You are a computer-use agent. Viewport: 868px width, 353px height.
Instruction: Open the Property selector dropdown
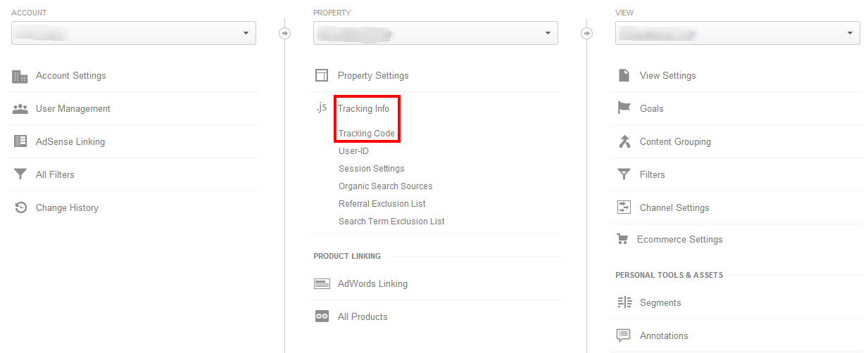(435, 33)
